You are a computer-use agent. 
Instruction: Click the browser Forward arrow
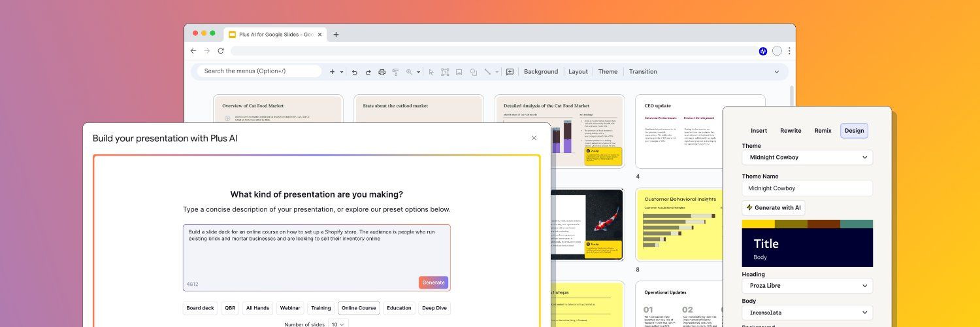[x=207, y=51]
